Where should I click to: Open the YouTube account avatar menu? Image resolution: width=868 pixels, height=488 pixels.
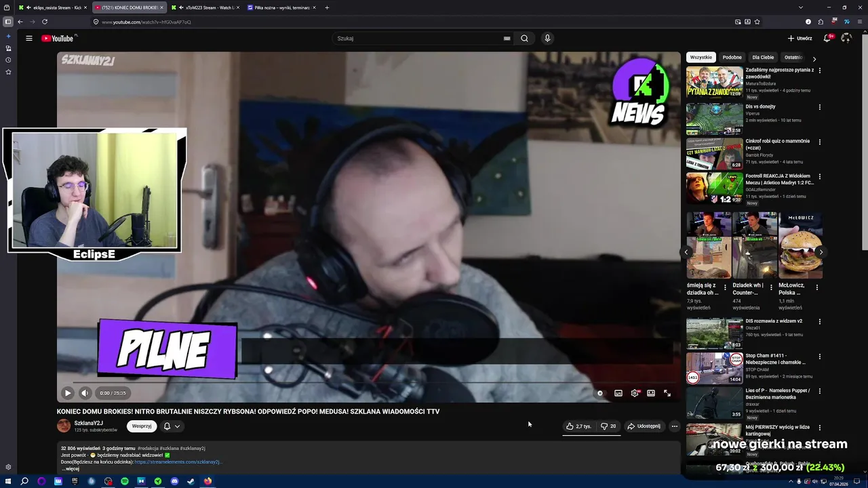[846, 38]
